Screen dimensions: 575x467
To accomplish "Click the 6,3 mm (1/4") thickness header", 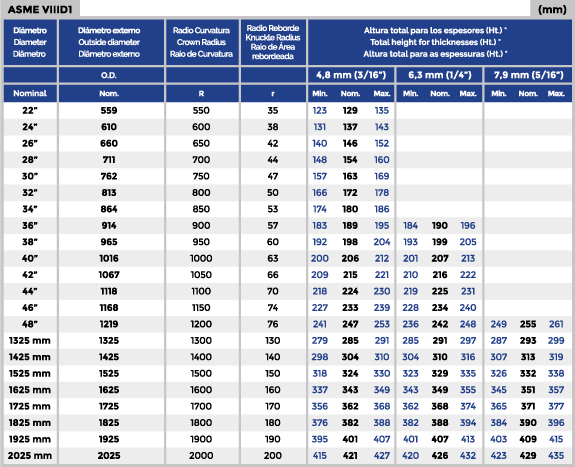I will (x=439, y=75).
